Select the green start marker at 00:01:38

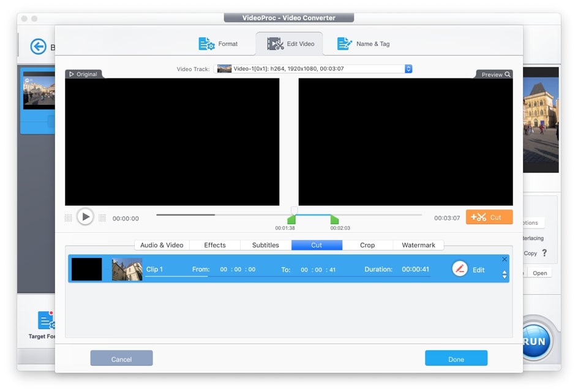pyautogui.click(x=291, y=220)
